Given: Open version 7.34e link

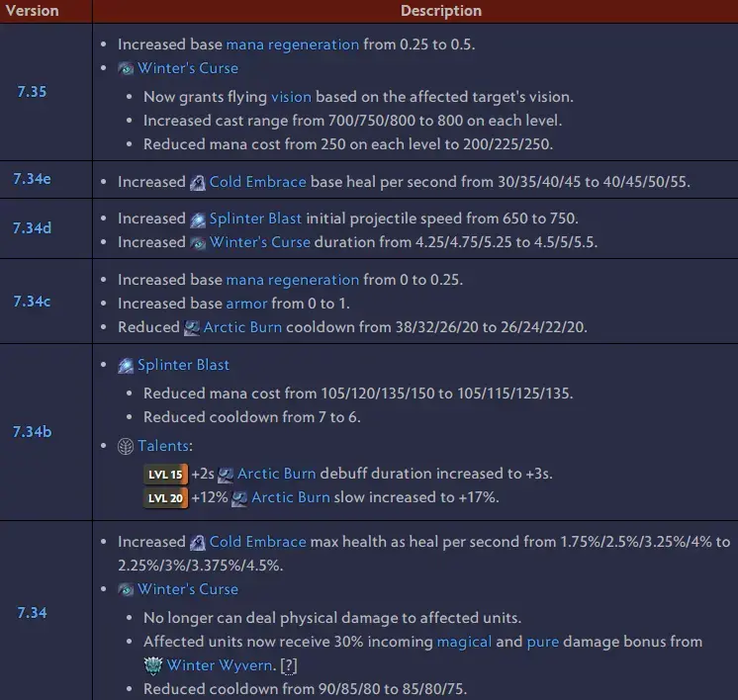Looking at the screenshot, I should pos(32,179).
